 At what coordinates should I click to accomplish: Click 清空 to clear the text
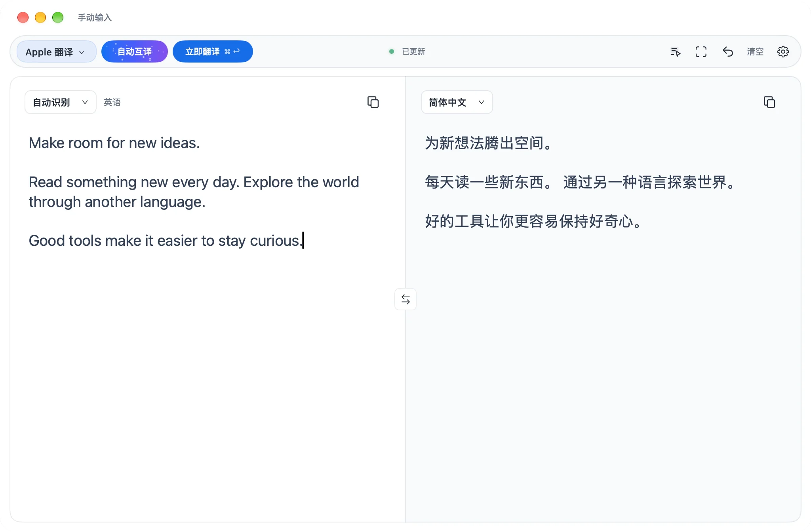click(x=755, y=52)
